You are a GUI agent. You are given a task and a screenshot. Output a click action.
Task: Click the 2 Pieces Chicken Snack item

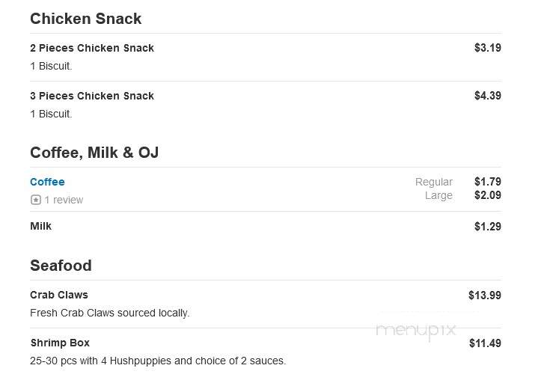[92, 48]
